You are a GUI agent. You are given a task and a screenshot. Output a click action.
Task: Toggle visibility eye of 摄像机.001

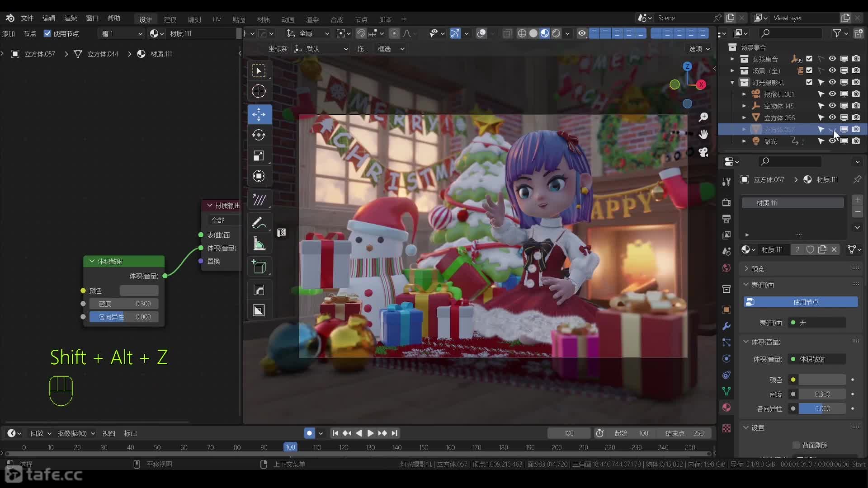coord(832,94)
